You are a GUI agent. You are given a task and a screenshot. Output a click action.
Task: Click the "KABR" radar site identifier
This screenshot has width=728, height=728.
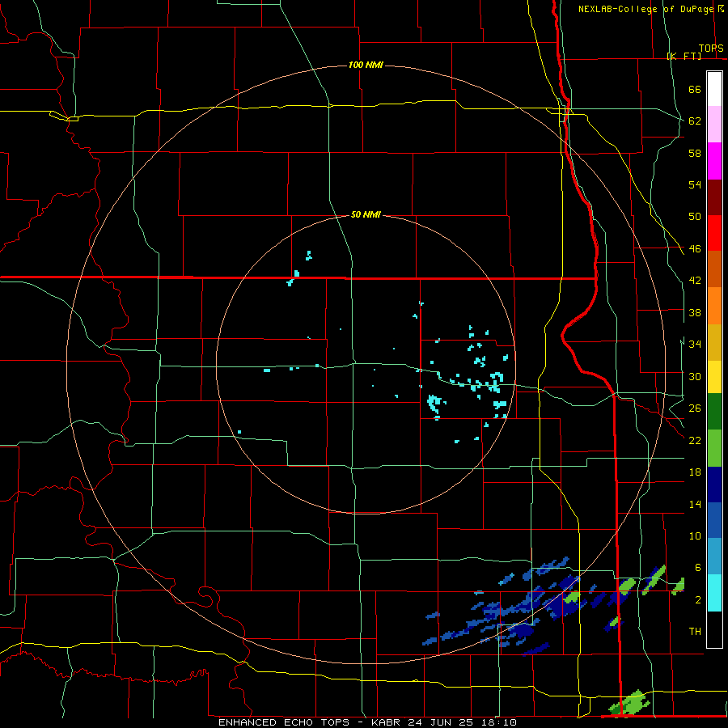386,722
